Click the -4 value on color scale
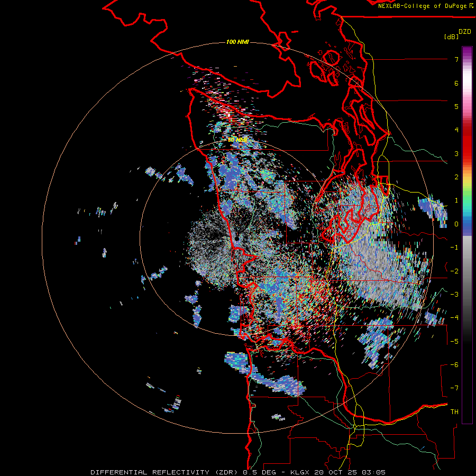The image size is (476, 476). pyautogui.click(x=454, y=318)
